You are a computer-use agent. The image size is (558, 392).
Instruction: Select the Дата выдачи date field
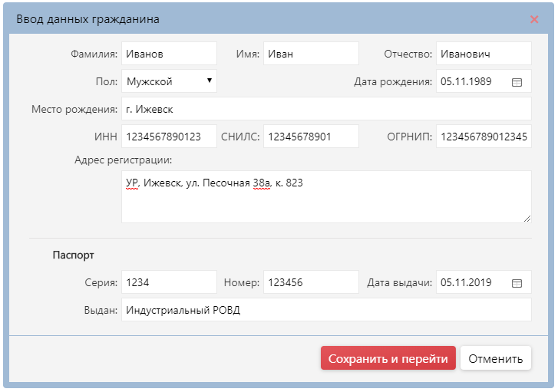click(x=472, y=283)
